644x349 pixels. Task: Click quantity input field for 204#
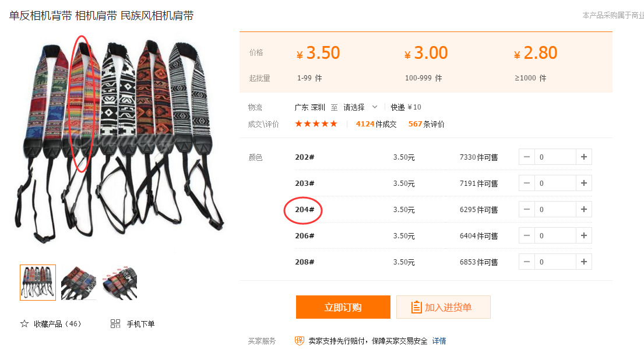pos(555,209)
